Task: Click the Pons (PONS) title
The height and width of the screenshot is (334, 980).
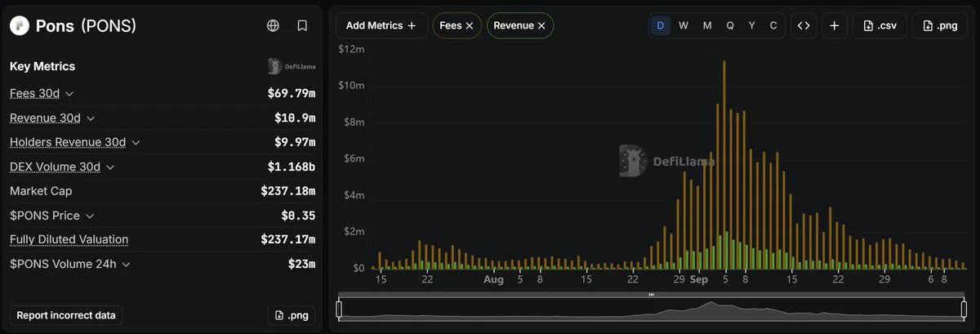Action: (86, 26)
